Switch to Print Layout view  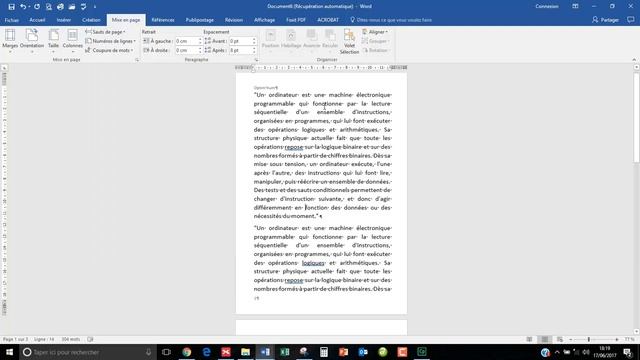pos(544,339)
